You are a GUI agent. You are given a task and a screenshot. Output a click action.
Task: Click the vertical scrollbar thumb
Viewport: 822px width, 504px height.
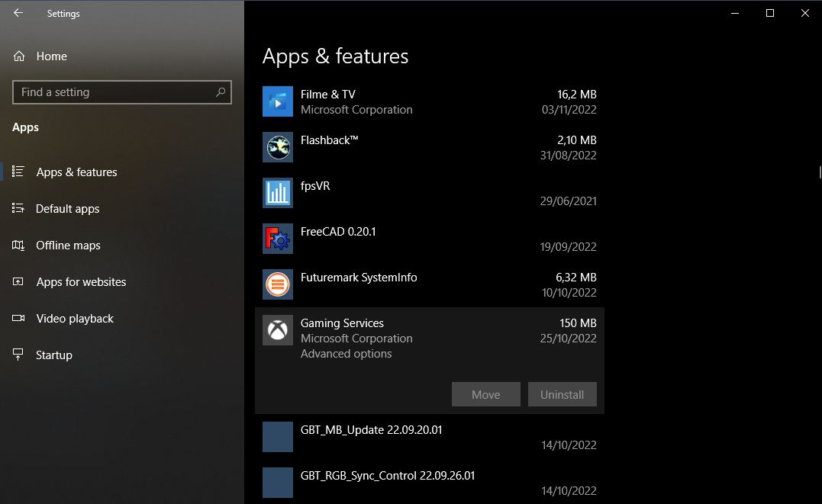[x=820, y=172]
